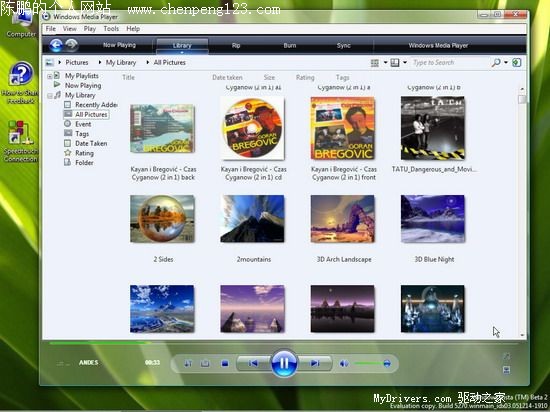Sort by the Rating column header
This screenshot has height=412, width=550.
tap(305, 77)
